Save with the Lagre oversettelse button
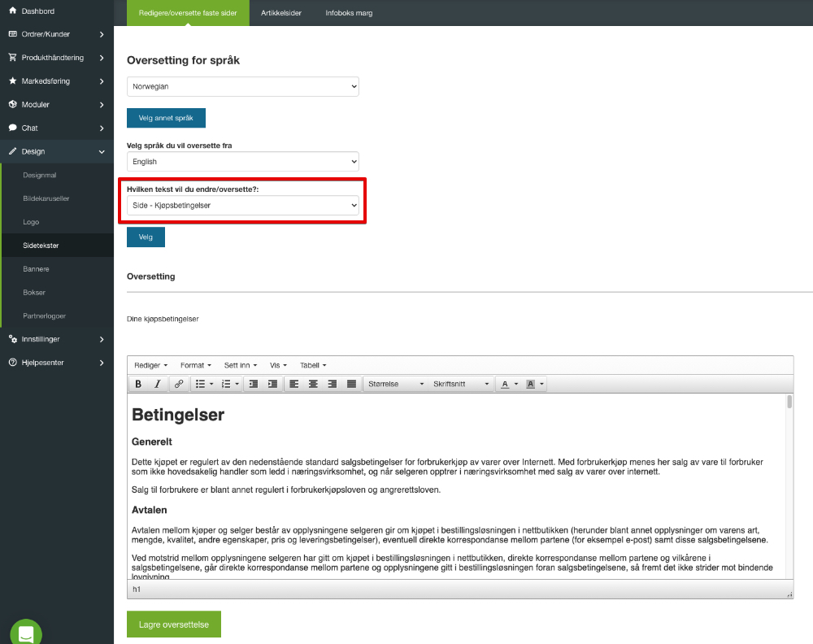This screenshot has height=644, width=813. (x=174, y=624)
